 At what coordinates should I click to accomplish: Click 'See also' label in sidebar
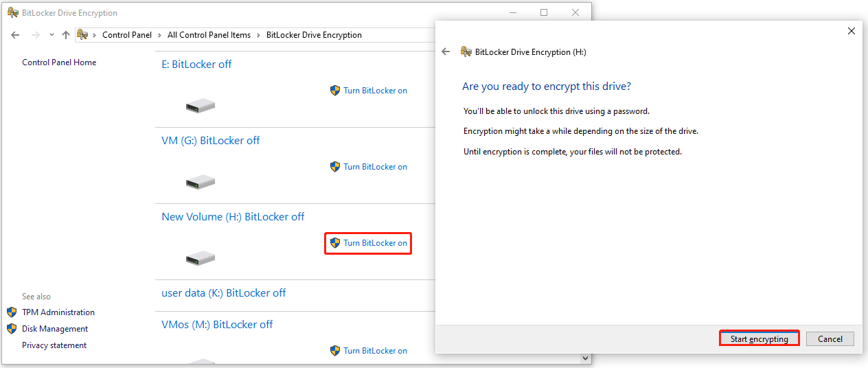(36, 297)
